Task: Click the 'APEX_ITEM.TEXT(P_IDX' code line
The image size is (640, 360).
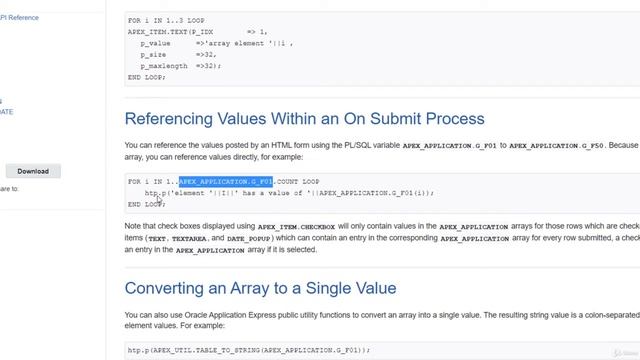Action: [198, 32]
